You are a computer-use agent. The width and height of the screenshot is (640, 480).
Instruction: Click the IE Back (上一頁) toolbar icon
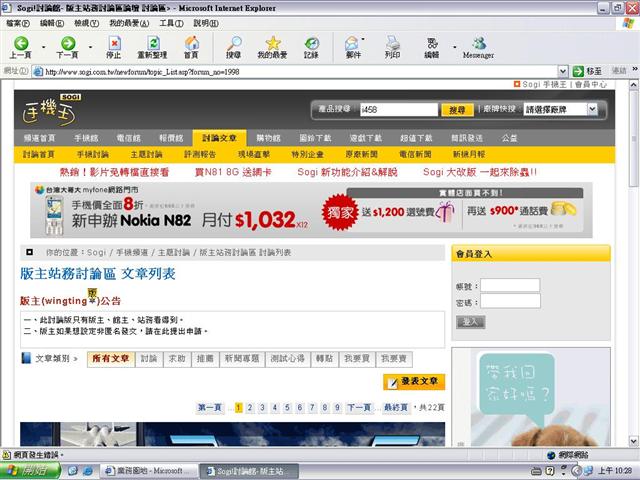click(20, 43)
